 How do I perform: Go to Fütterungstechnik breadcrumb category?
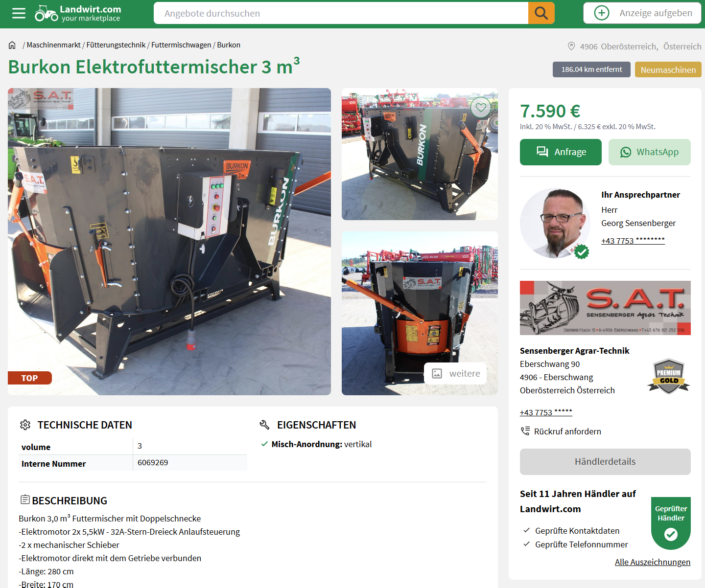[116, 45]
